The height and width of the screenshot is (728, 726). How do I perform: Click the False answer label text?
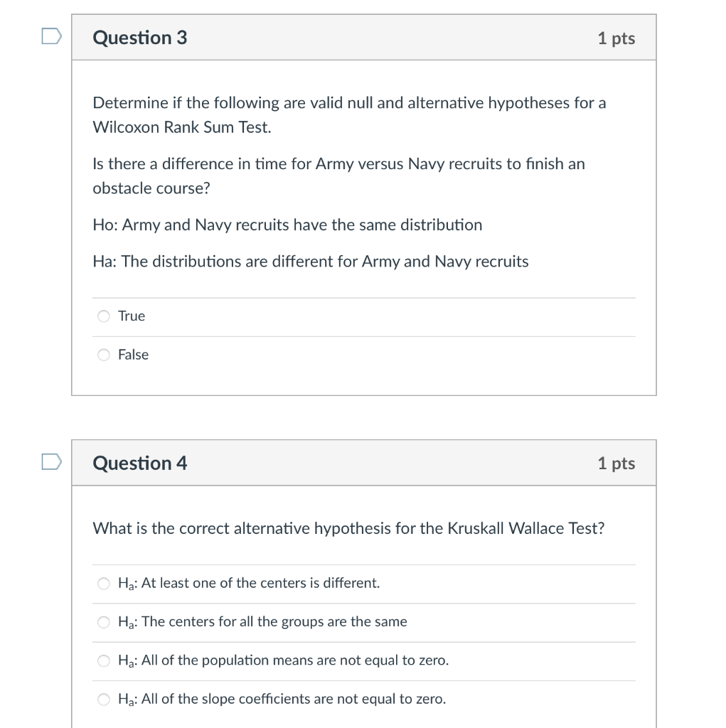134,355
